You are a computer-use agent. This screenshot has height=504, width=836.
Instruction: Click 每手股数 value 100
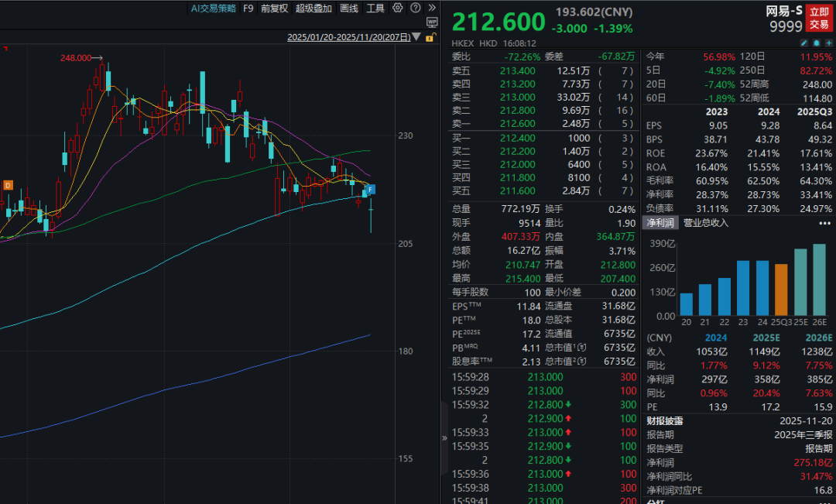[x=532, y=293]
